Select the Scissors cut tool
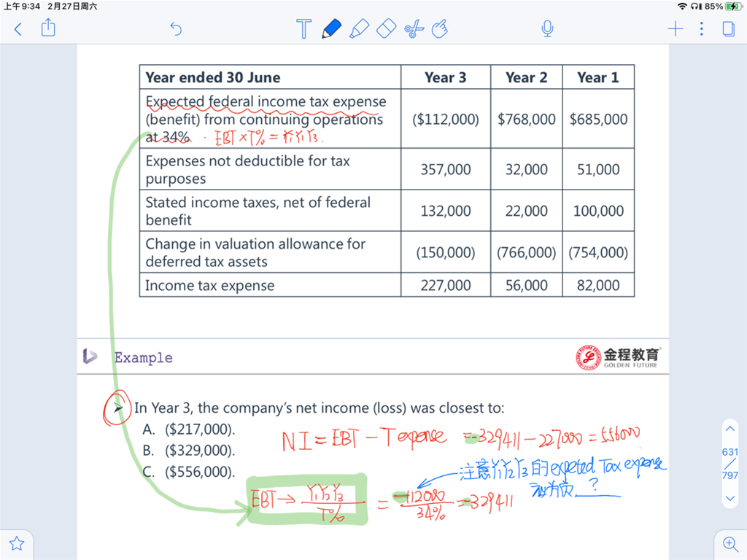 [x=414, y=28]
